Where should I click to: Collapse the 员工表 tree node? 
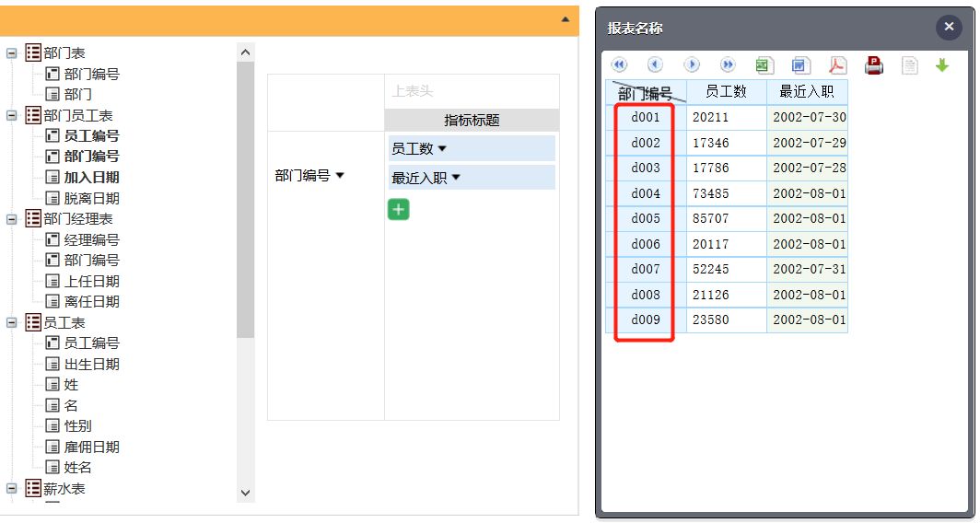12,323
